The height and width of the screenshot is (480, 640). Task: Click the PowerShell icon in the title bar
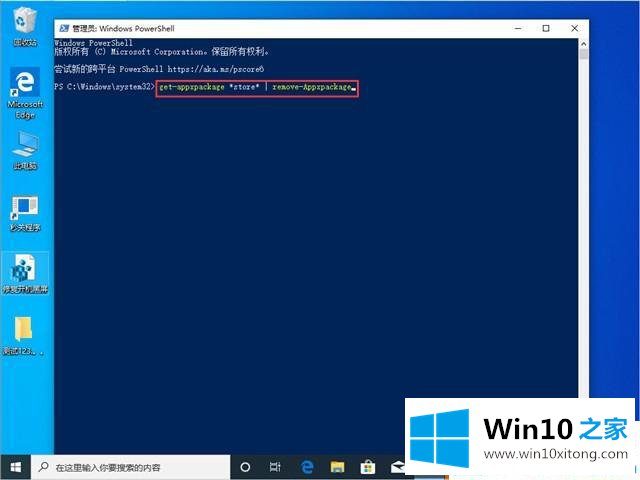[64, 28]
